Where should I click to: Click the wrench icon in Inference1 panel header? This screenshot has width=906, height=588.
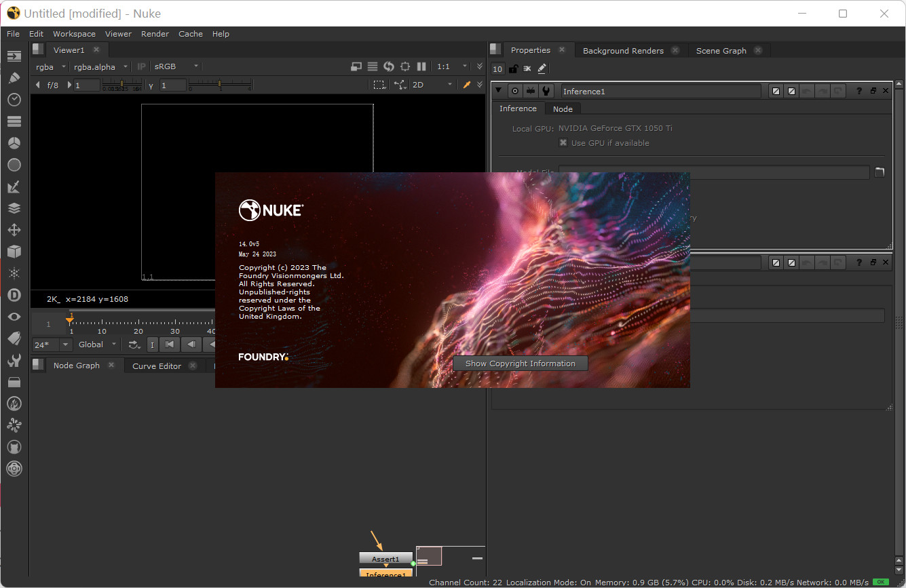[x=546, y=91]
